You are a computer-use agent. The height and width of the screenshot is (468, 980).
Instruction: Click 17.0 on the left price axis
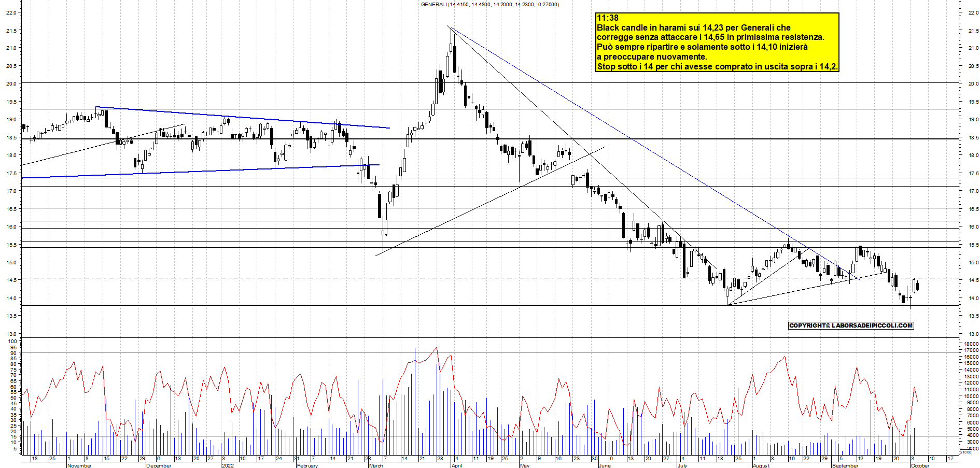coord(10,191)
